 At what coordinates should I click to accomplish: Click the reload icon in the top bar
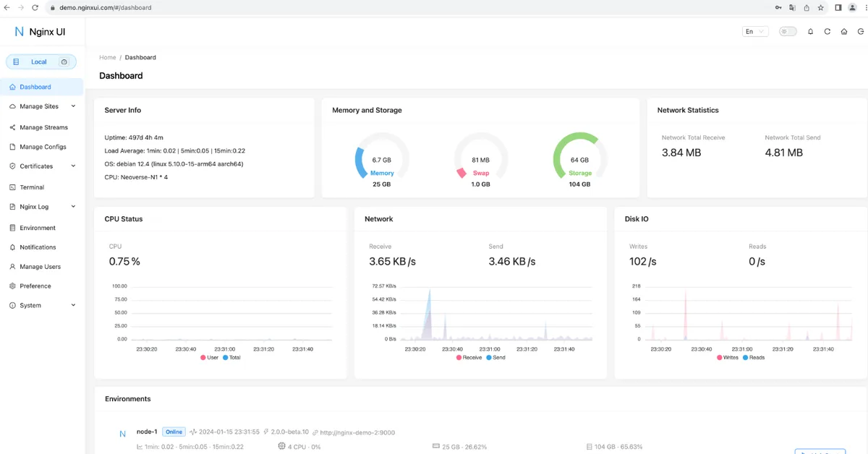click(x=827, y=31)
